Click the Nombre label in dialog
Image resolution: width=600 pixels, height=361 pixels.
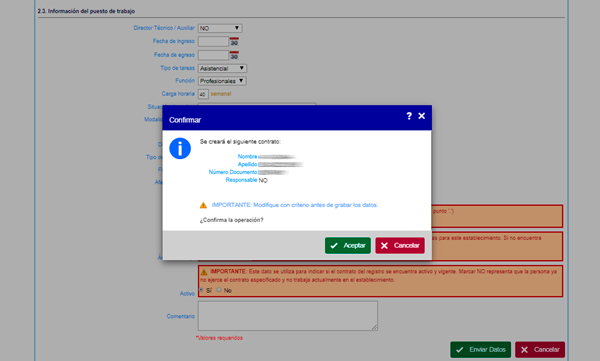[247, 157]
